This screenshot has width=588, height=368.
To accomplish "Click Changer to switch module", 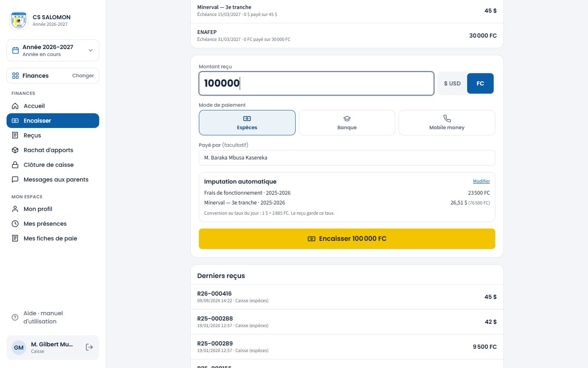I will [83, 76].
